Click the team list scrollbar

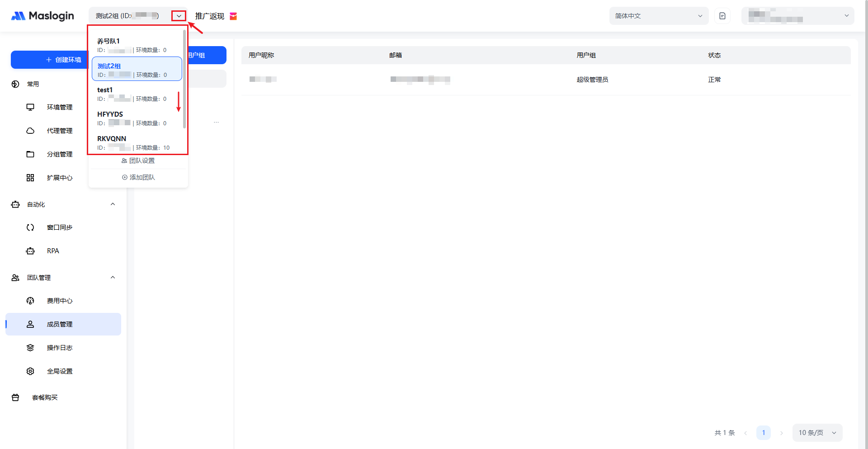(x=184, y=79)
